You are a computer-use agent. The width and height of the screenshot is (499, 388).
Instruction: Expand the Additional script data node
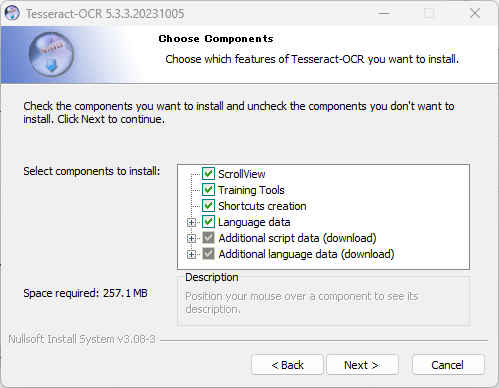[x=191, y=238]
